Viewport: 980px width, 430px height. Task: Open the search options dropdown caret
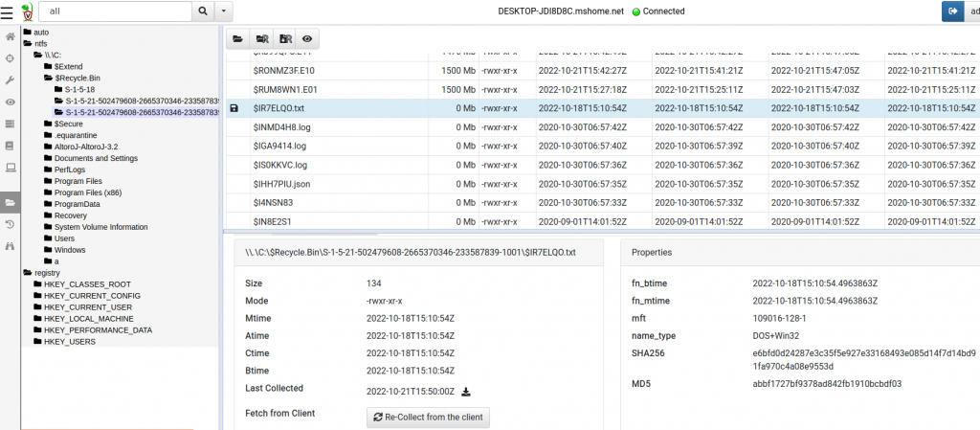click(224, 11)
